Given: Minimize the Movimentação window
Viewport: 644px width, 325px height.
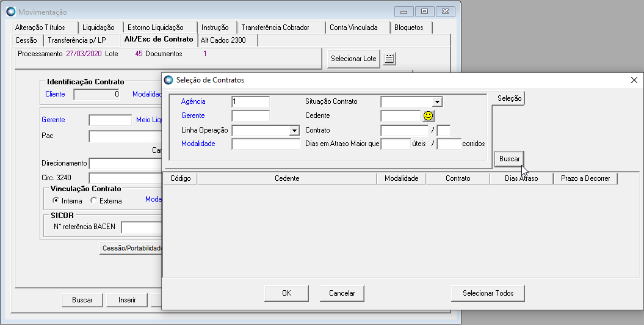Looking at the screenshot, I should [403, 12].
